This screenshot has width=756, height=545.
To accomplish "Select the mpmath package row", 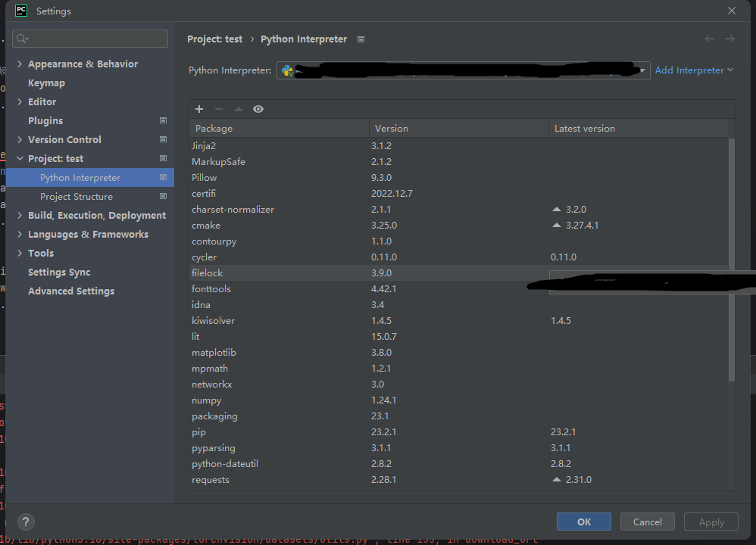I will coord(458,368).
